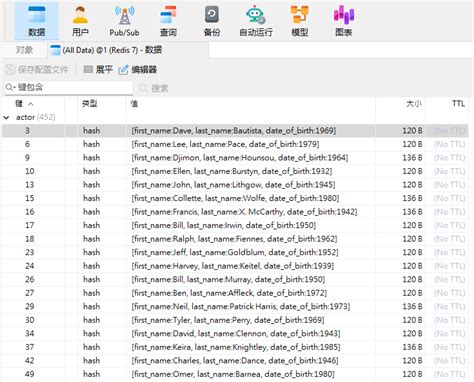Screen dimensions: 474x382
Task: Open the 模型 (Model) icon
Action: pos(300,21)
